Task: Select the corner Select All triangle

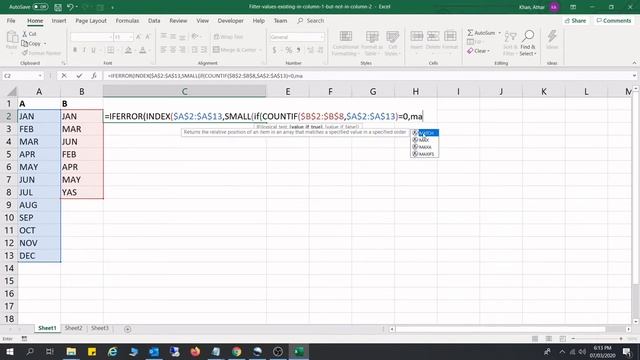Action: coord(12,91)
